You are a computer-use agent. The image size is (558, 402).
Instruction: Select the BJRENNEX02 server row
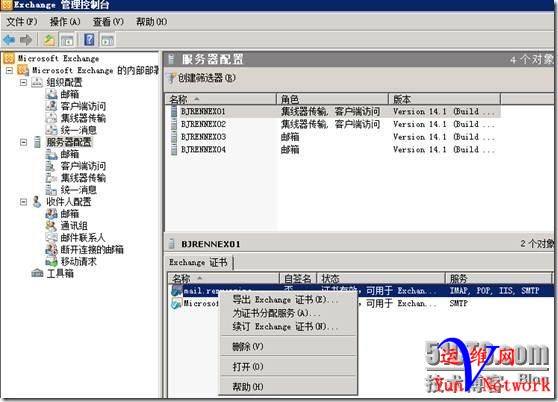click(333, 124)
